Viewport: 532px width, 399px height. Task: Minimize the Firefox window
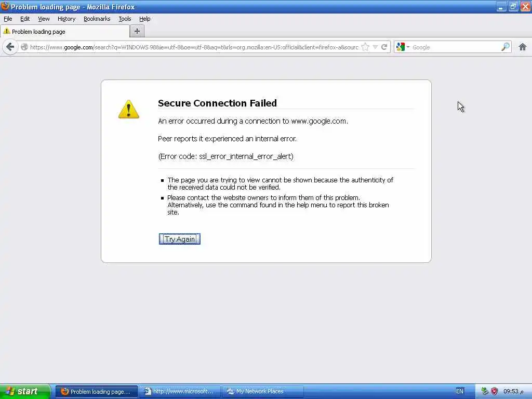(501, 6)
